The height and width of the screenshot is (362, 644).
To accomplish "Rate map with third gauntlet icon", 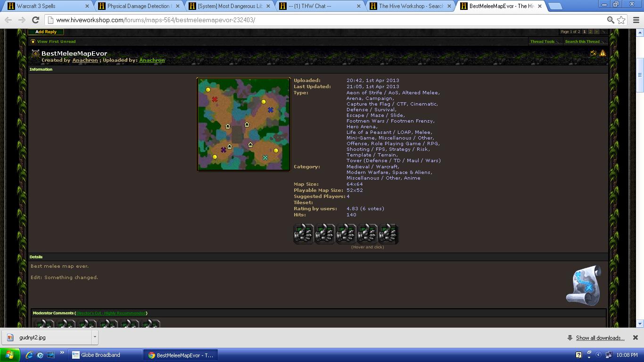I will pos(346,234).
